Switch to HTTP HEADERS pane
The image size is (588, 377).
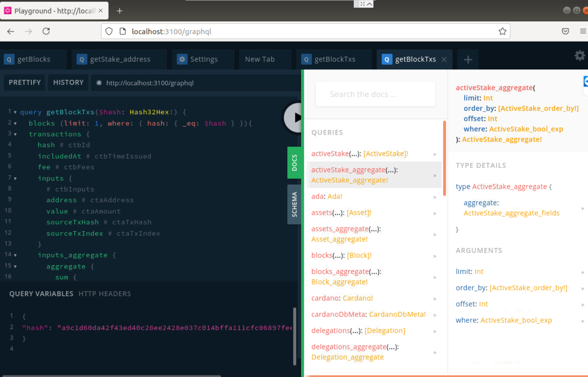104,294
